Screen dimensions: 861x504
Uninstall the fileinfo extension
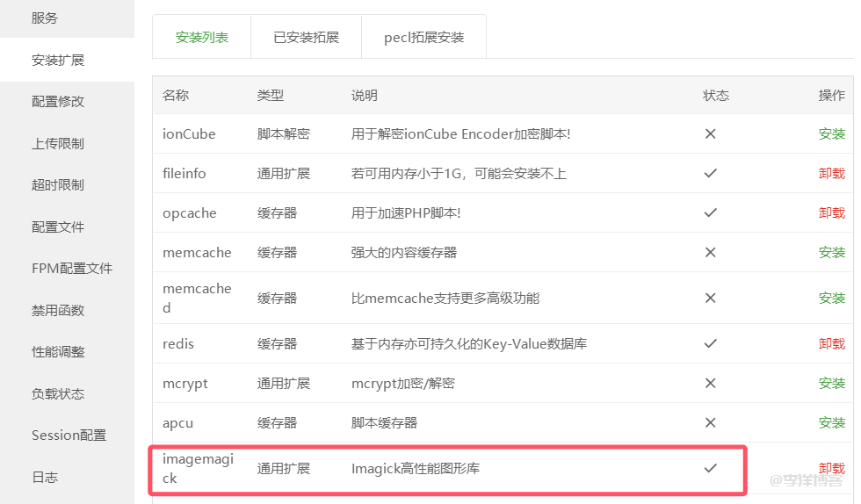click(x=831, y=174)
